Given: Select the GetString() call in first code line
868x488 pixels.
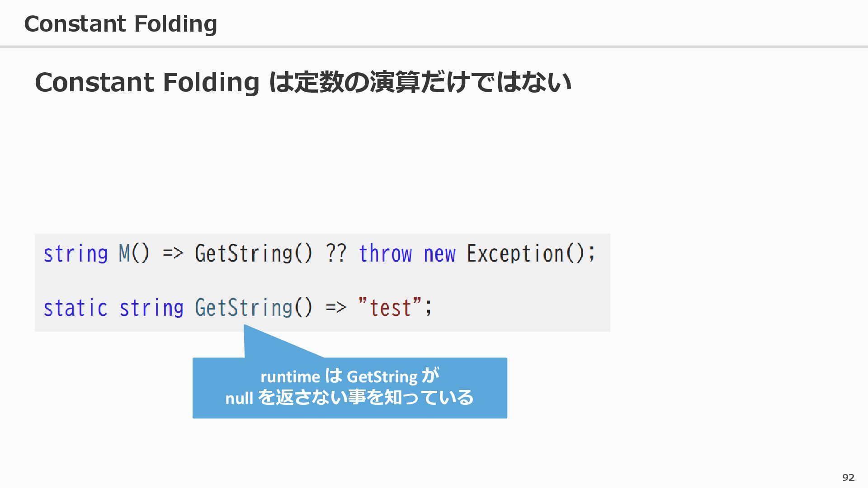Looking at the screenshot, I should [x=253, y=253].
